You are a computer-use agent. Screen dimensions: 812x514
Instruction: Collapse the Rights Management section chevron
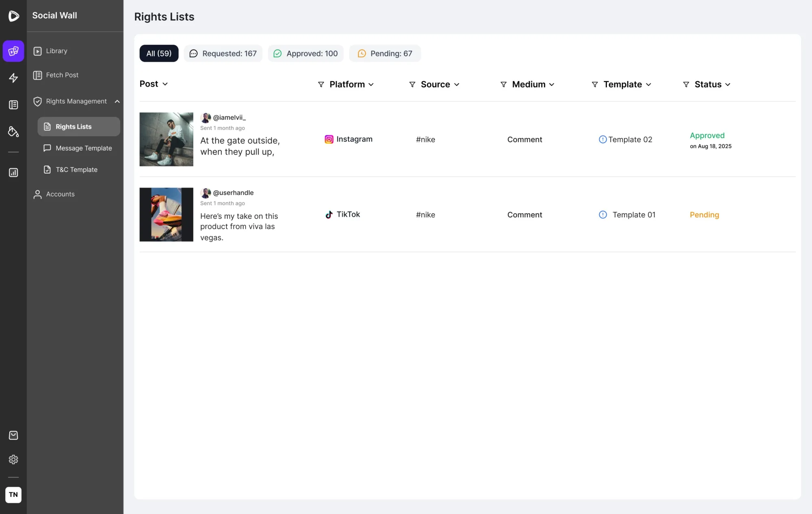[x=117, y=102]
